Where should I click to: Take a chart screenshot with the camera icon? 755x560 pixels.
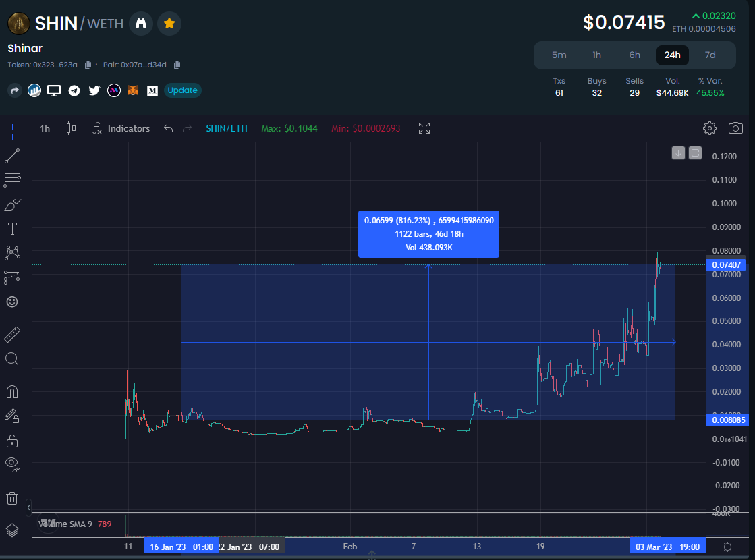point(735,128)
